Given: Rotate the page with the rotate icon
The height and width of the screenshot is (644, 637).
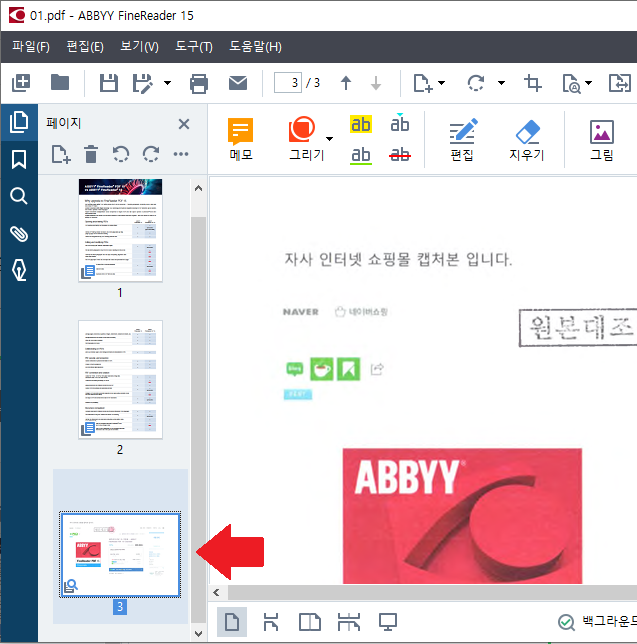Looking at the screenshot, I should (x=476, y=83).
